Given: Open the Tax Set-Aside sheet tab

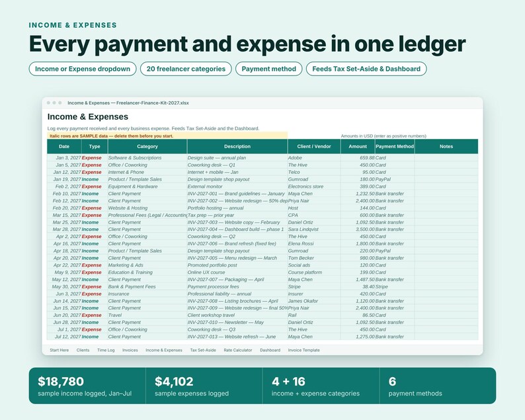Looking at the screenshot, I should pyautogui.click(x=203, y=350).
